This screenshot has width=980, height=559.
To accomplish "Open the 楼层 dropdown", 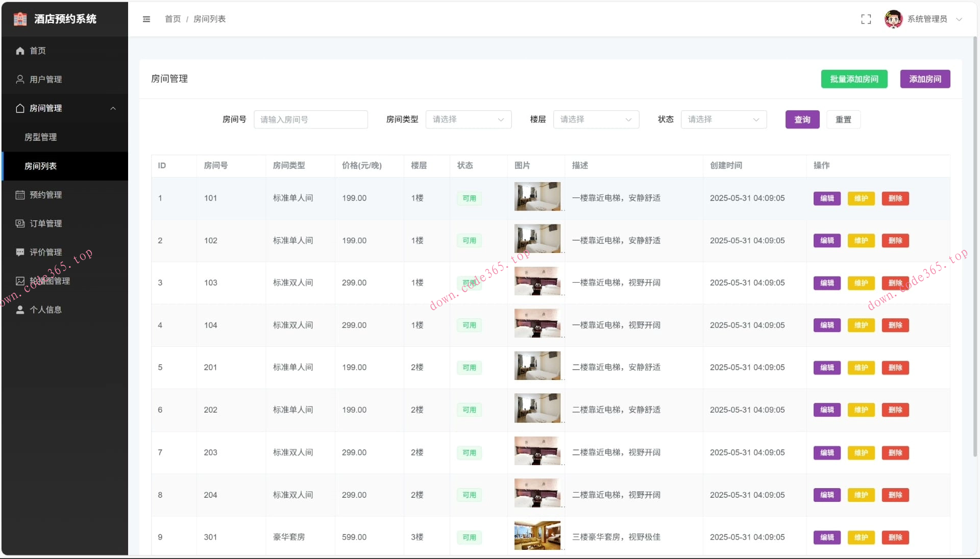I will [x=596, y=119].
